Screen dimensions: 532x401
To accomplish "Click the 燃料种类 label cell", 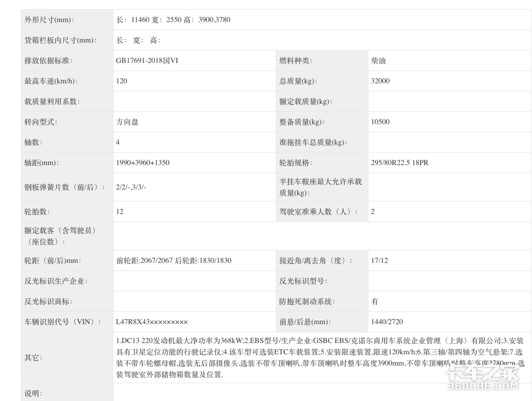I will tap(294, 60).
